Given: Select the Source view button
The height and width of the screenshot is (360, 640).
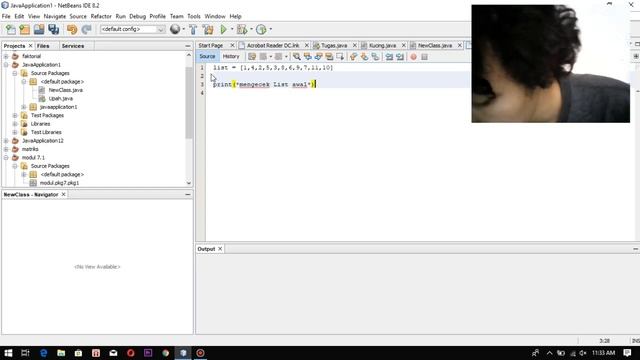Looking at the screenshot, I should tap(207, 57).
